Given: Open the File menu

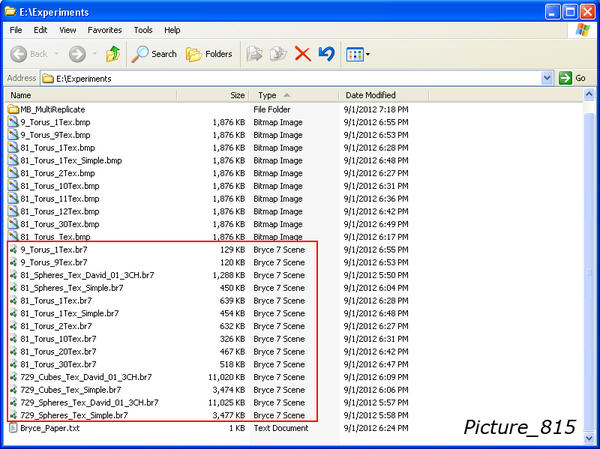Looking at the screenshot, I should 16,30.
